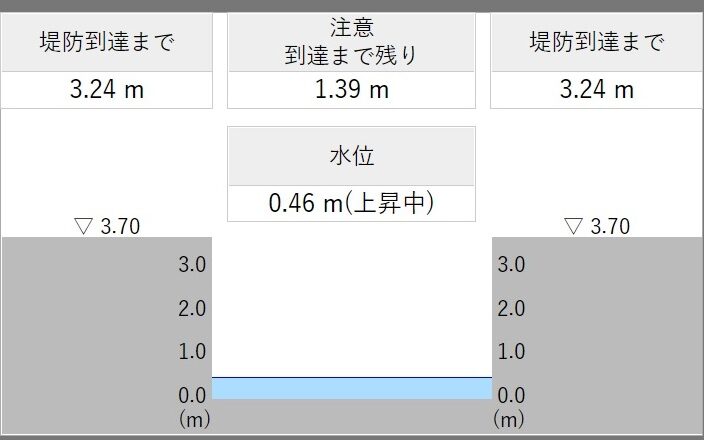Select the 1.39 m remaining value
The width and height of the screenshot is (704, 440).
(x=351, y=90)
